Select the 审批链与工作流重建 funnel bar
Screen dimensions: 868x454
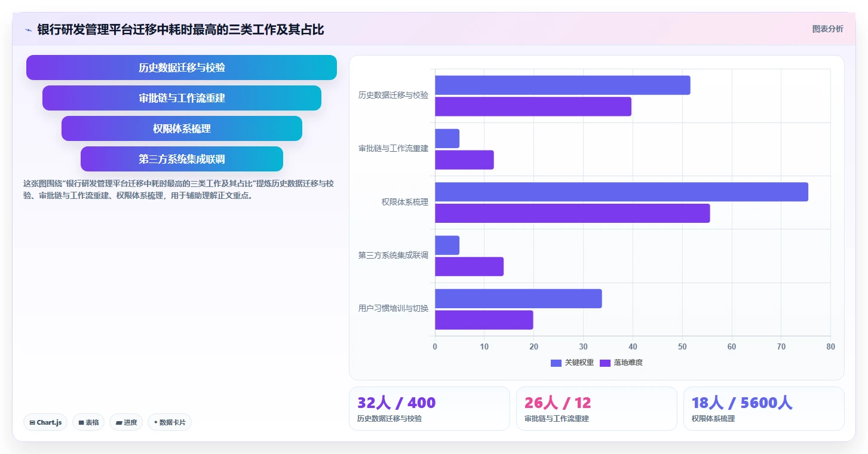(x=182, y=98)
